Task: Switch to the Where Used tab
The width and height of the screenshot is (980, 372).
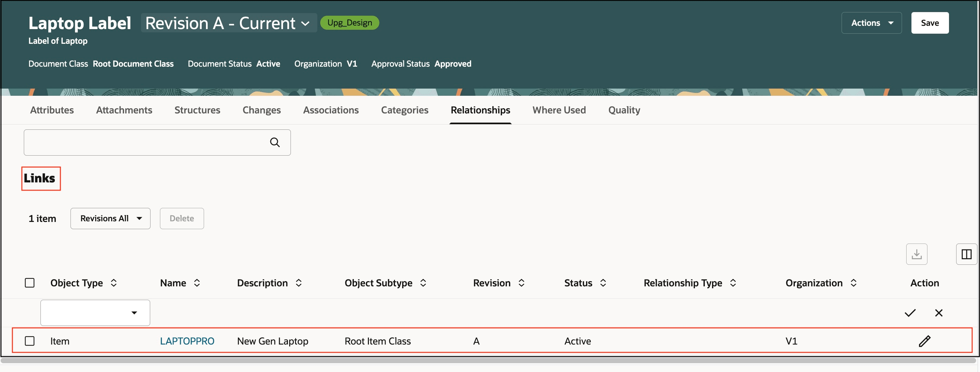Action: click(559, 110)
